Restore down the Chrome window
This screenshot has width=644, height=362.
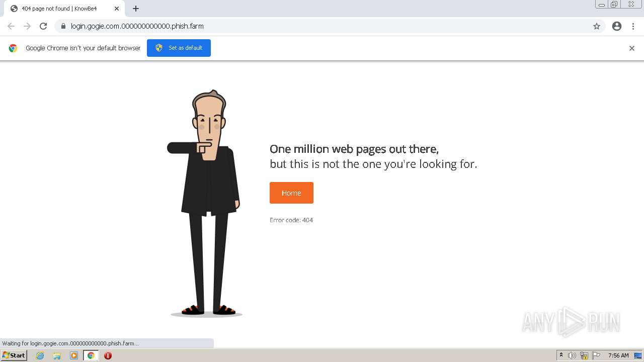point(614,5)
